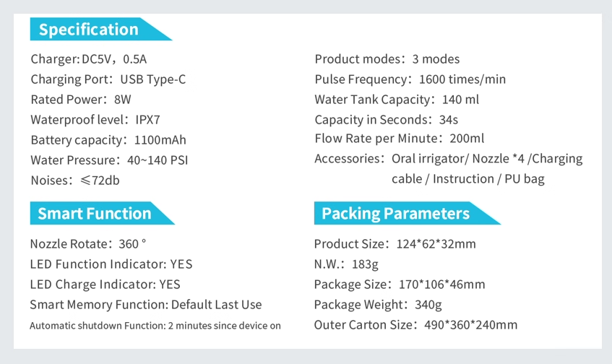This screenshot has height=364, width=612.
Task: Select Battery capacity 1100mAh text
Action: click(x=108, y=140)
